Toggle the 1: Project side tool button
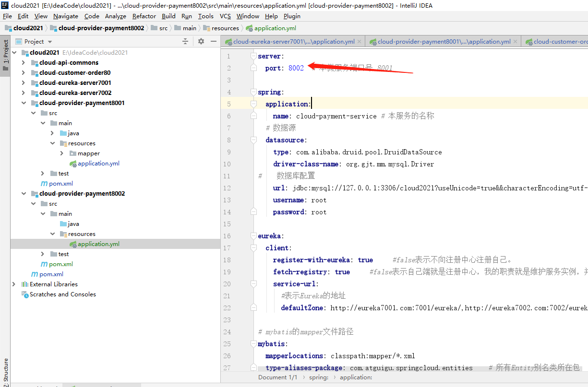 pos(5,55)
